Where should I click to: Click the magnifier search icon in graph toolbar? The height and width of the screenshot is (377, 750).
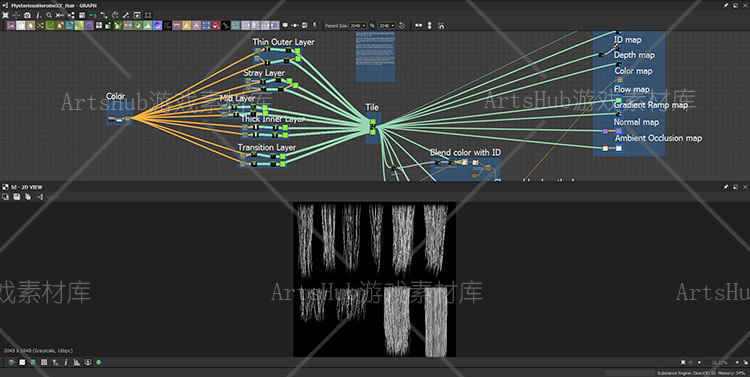tap(49, 15)
